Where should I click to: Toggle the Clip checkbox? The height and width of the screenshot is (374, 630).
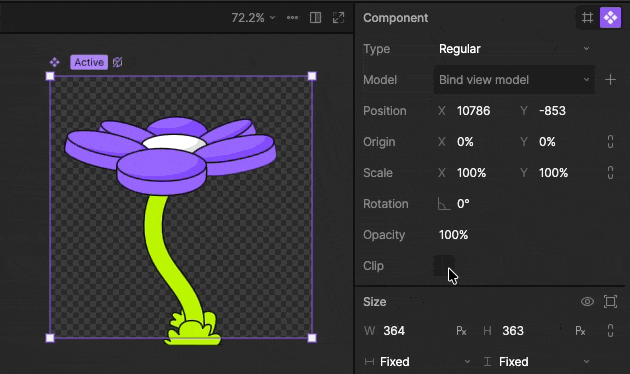[x=443, y=266]
